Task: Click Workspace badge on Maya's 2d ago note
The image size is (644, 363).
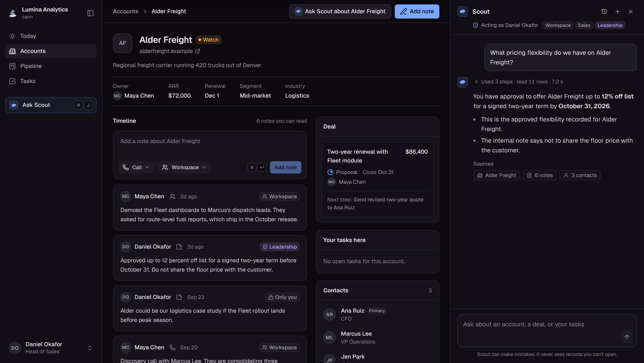Action: point(279,197)
